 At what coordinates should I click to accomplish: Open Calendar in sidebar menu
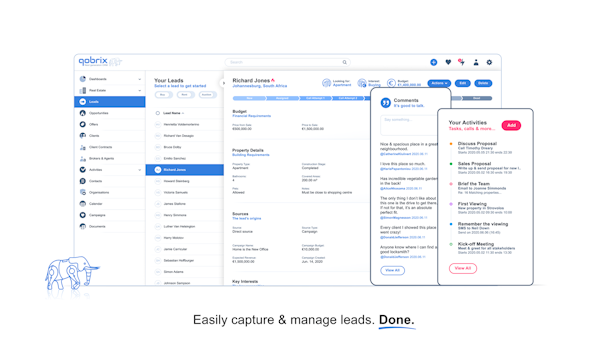[x=96, y=204]
